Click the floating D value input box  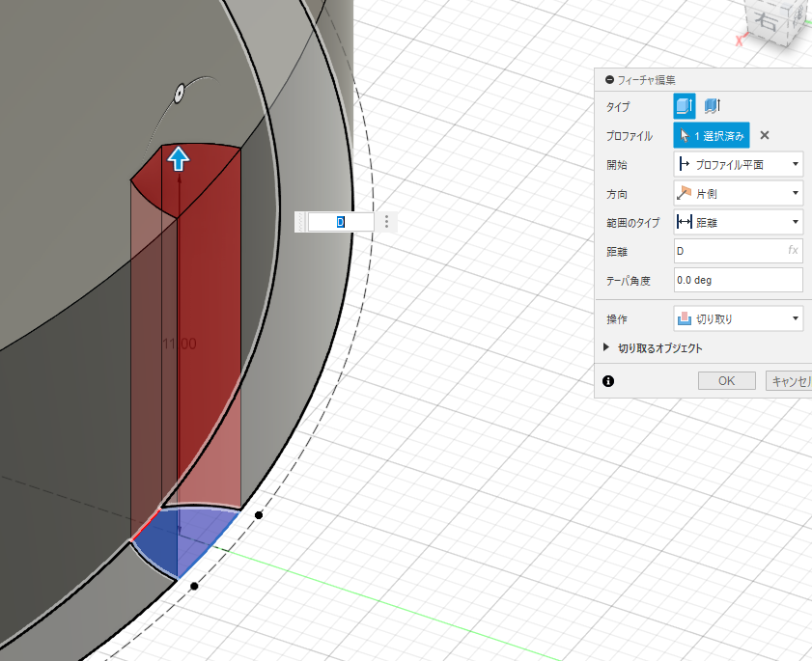[340, 222]
